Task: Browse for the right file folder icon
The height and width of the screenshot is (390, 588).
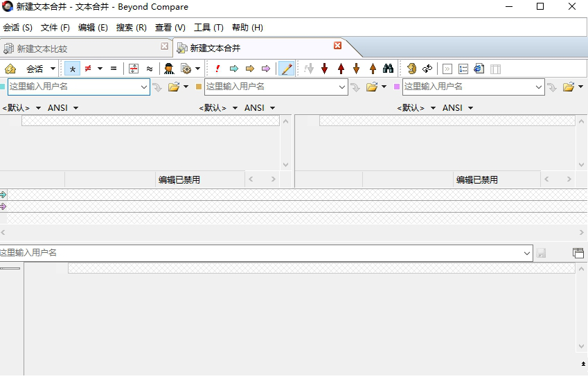Action: coord(569,87)
